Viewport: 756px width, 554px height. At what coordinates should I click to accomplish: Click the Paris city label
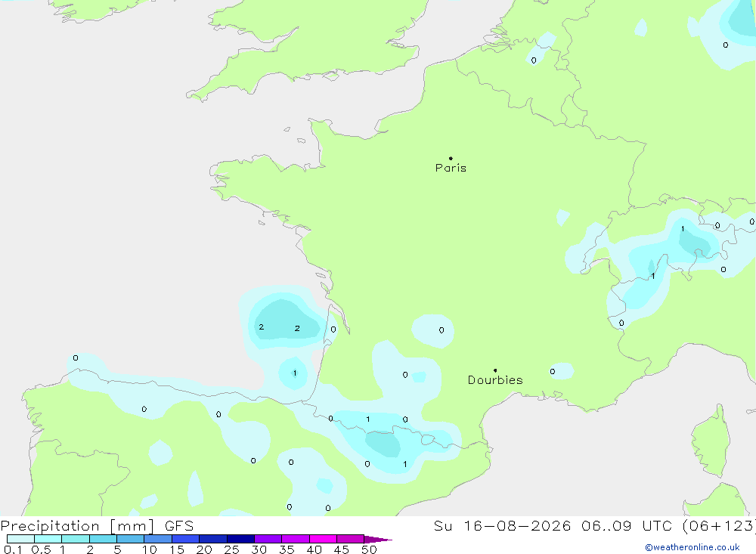pyautogui.click(x=451, y=168)
